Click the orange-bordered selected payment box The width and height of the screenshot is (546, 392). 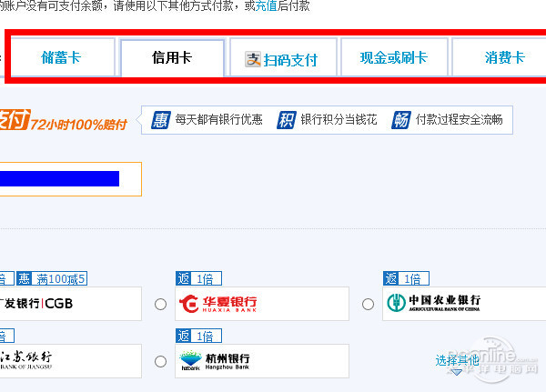tap(71, 179)
